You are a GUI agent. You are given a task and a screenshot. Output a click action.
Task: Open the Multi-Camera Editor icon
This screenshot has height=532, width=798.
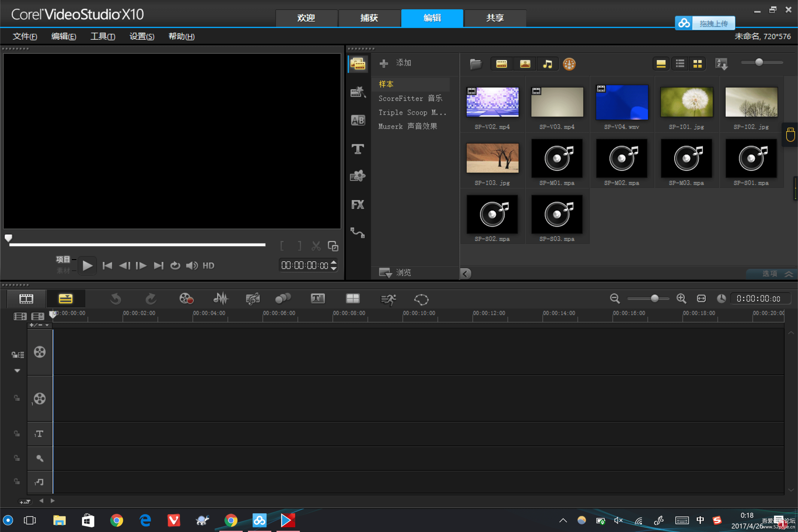(x=353, y=299)
